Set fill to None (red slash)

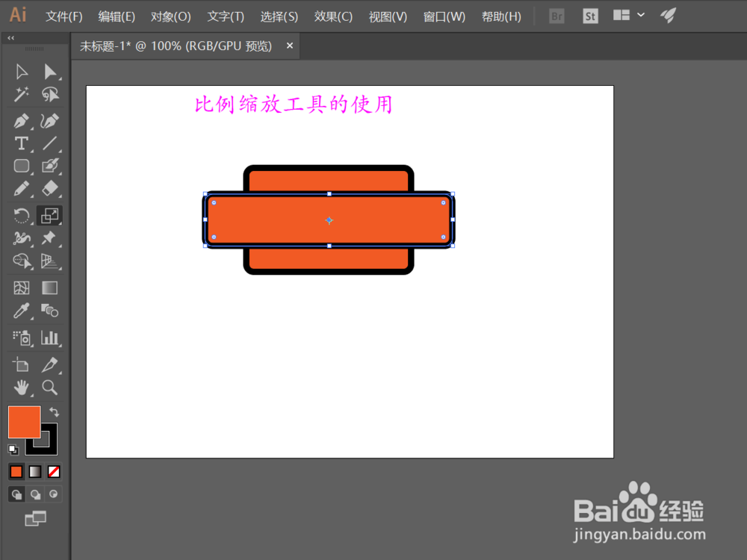[54, 471]
